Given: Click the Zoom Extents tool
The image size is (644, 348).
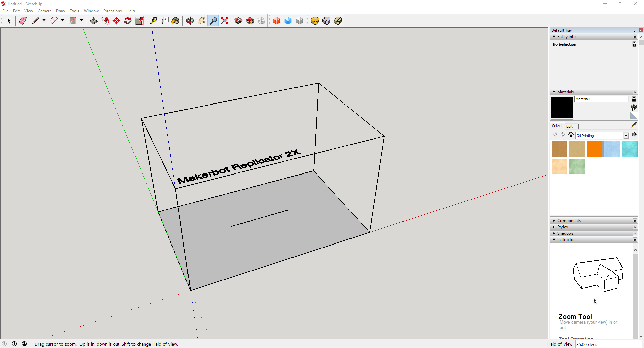Looking at the screenshot, I should click(225, 21).
